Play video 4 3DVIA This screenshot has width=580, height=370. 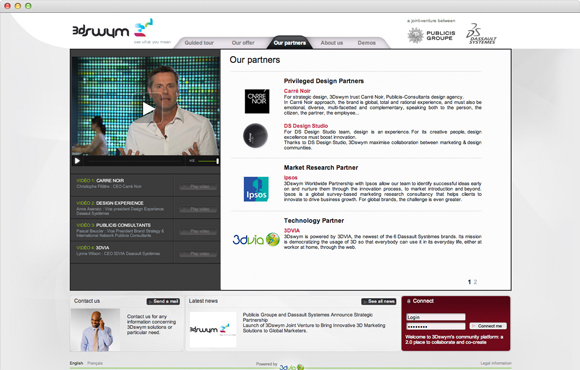point(198,254)
